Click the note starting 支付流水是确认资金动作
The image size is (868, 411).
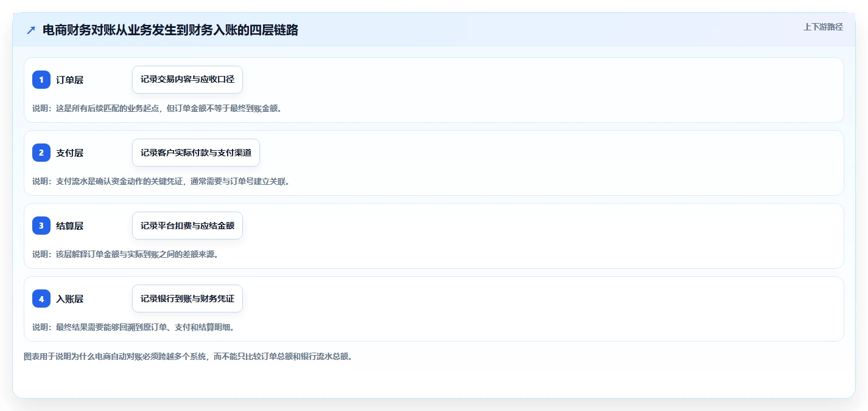coord(161,181)
